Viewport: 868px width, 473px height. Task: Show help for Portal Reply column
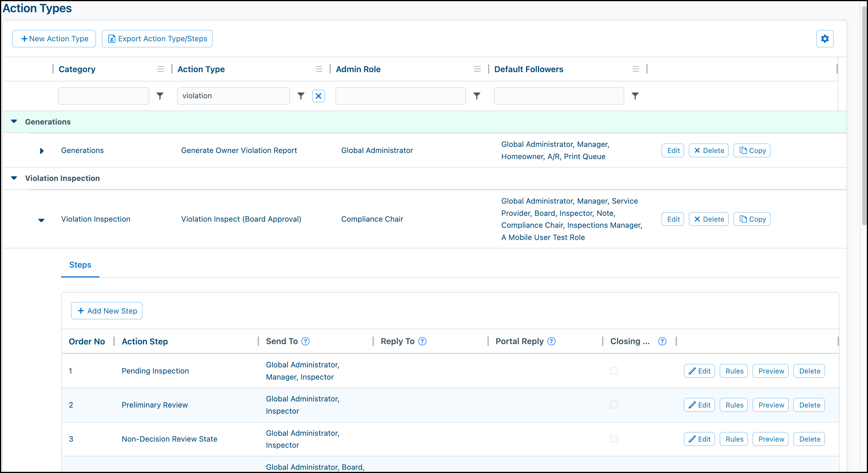(x=552, y=341)
